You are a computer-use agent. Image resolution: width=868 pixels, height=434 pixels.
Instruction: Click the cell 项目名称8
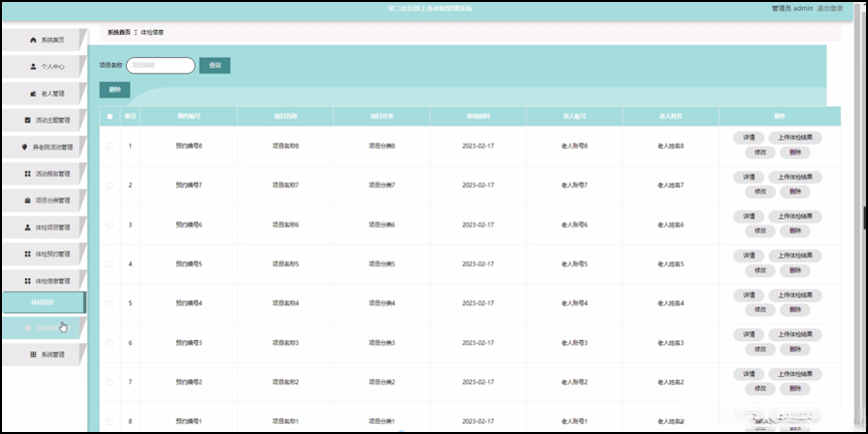pyautogui.click(x=285, y=146)
